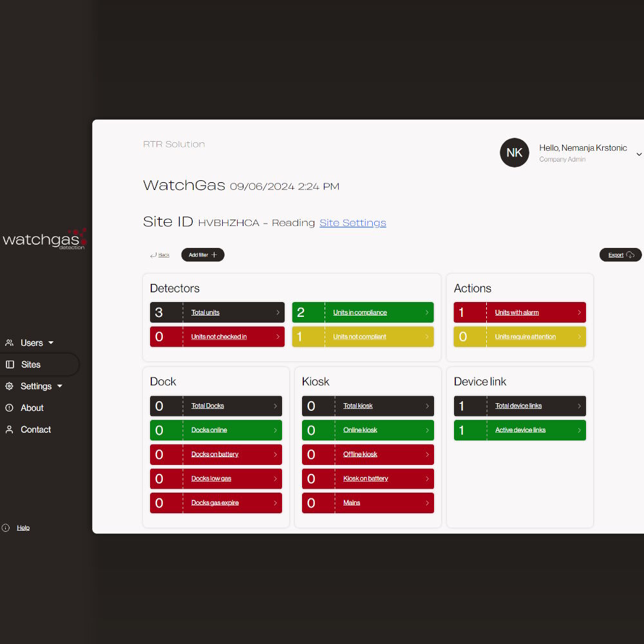This screenshot has height=644, width=644.
Task: Open the Mains link
Action: (x=352, y=503)
